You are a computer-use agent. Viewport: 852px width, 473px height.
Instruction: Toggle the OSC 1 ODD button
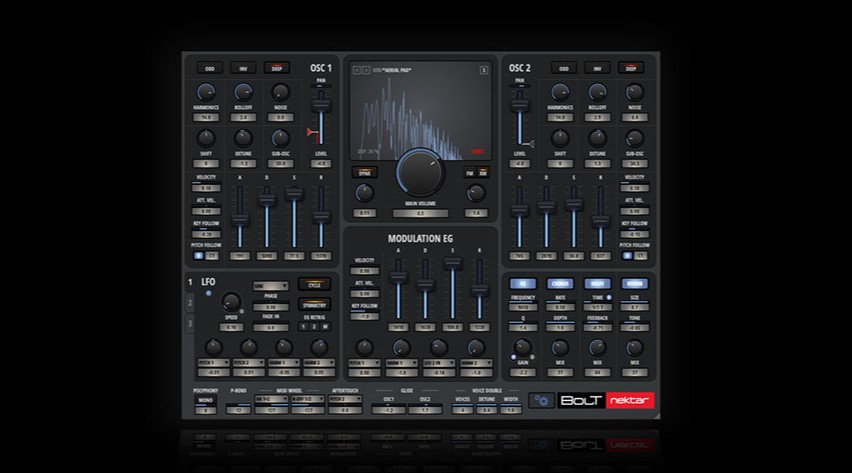(x=209, y=68)
